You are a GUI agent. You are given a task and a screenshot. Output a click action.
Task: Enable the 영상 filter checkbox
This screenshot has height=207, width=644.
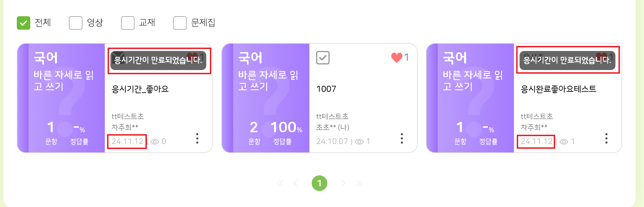coord(76,23)
